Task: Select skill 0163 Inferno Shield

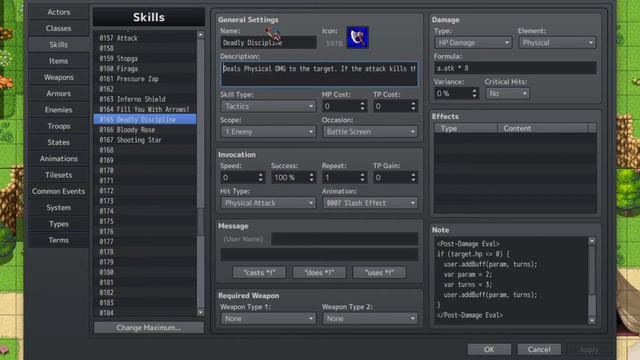Action: (145, 99)
